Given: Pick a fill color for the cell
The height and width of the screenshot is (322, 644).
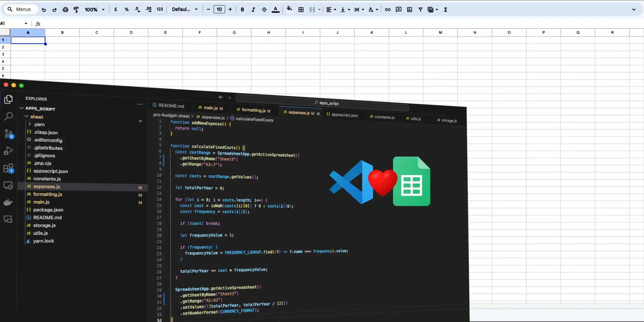Looking at the screenshot, I should pyautogui.click(x=289, y=10).
